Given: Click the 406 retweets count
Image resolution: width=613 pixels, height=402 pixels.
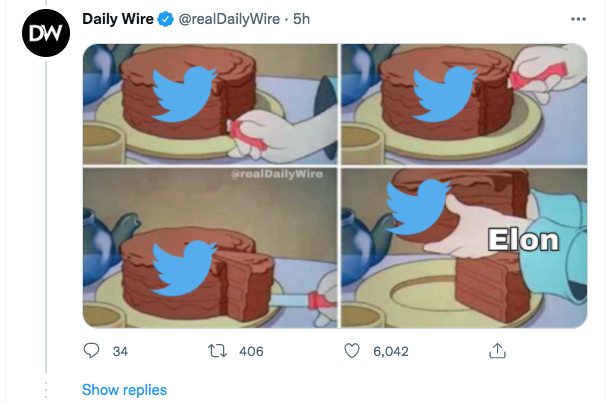Looking at the screenshot, I should point(251,351).
